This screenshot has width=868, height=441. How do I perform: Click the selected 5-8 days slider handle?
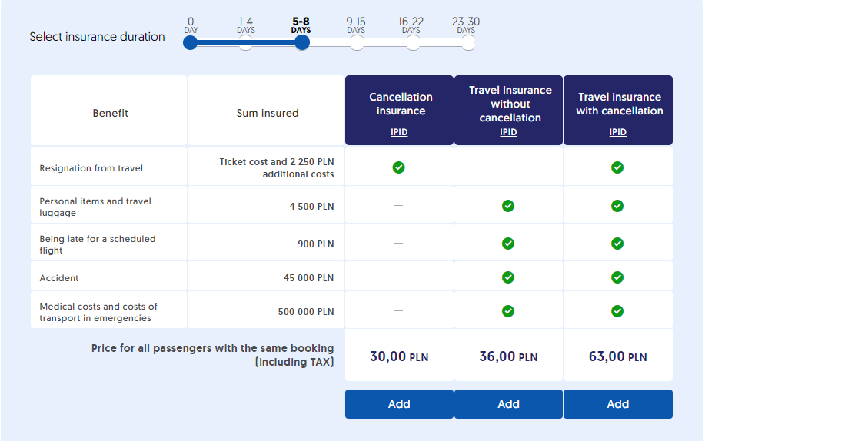(x=302, y=43)
